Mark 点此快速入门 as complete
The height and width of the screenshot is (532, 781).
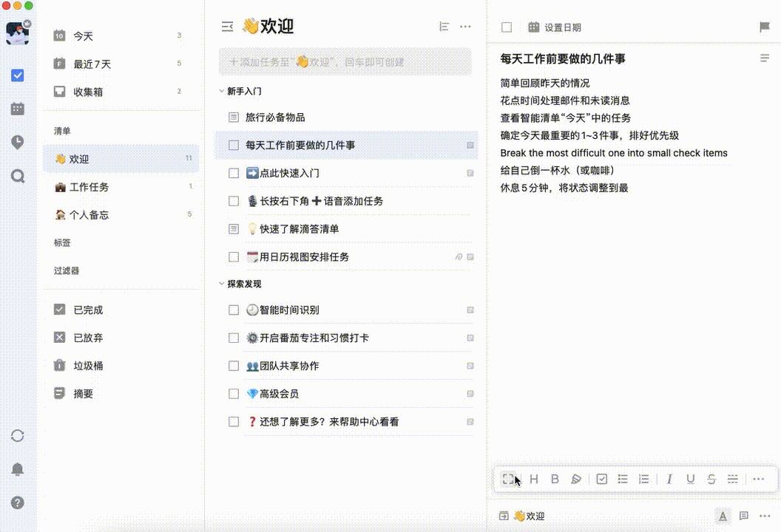233,173
